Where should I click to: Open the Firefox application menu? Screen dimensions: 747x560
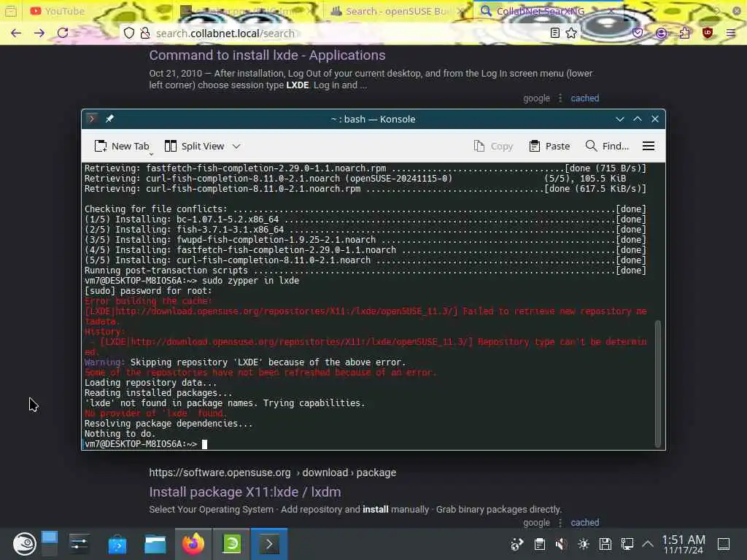[731, 33]
